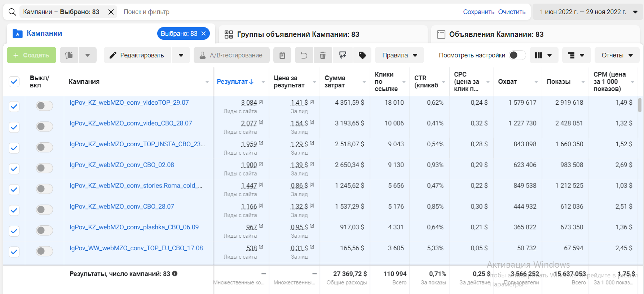
Task: Click the Сохранить link
Action: pos(479,12)
